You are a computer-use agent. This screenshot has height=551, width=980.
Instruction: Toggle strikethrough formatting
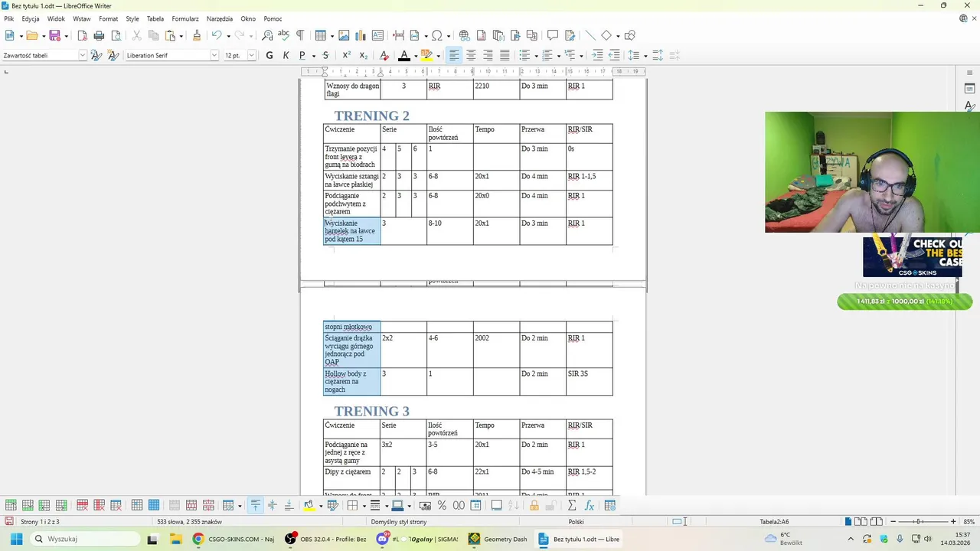coord(325,55)
